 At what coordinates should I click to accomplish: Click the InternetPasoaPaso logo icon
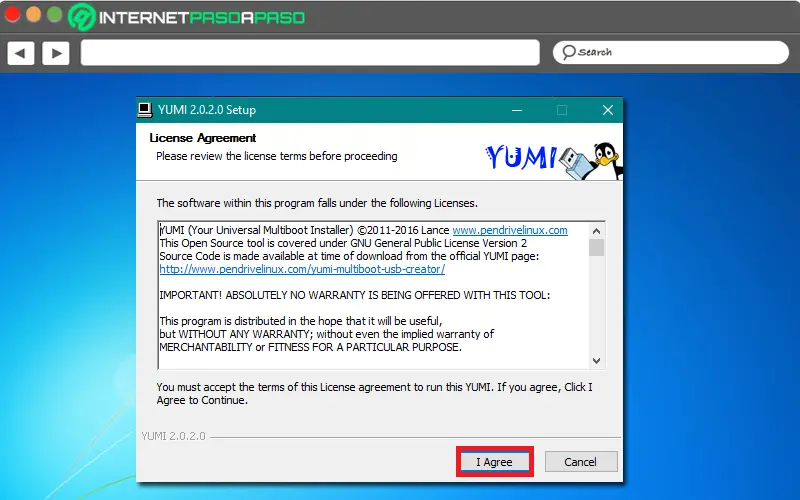point(82,17)
